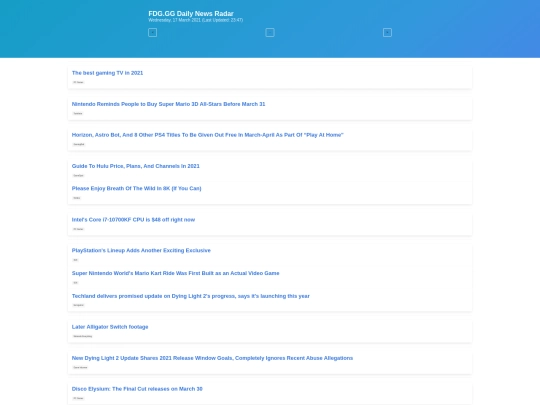Open the Horizon, Astro Bot free PS4 titles article
The width and height of the screenshot is (540, 405).
(208, 135)
